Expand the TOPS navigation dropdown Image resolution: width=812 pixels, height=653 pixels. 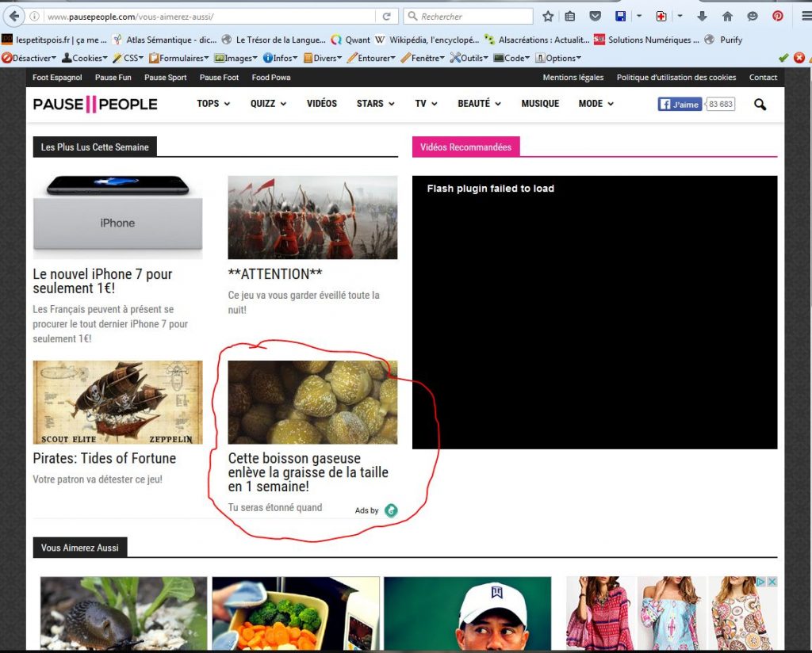pyautogui.click(x=213, y=104)
